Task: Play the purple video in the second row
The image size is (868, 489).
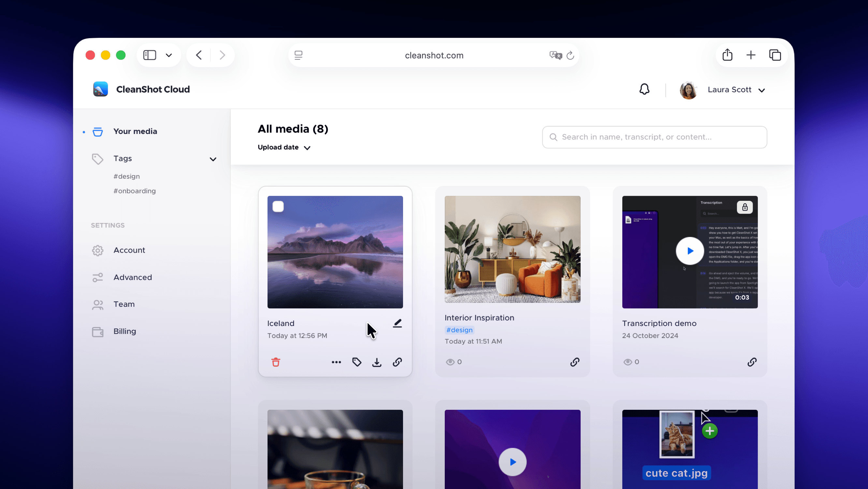Action: point(513,462)
